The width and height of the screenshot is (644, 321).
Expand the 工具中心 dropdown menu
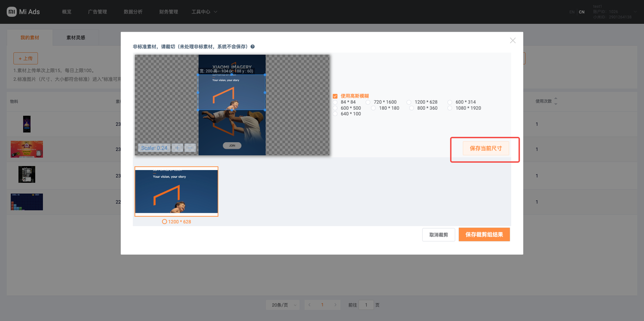[x=204, y=12]
